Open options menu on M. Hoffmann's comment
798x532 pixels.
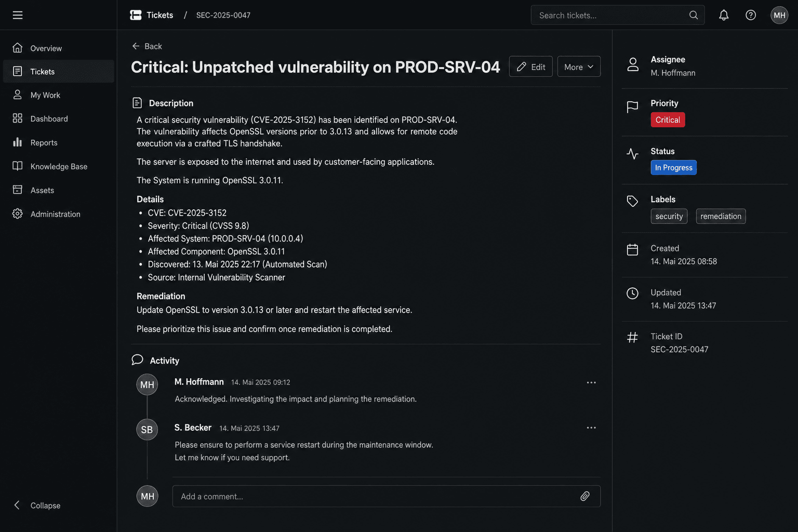pos(591,382)
